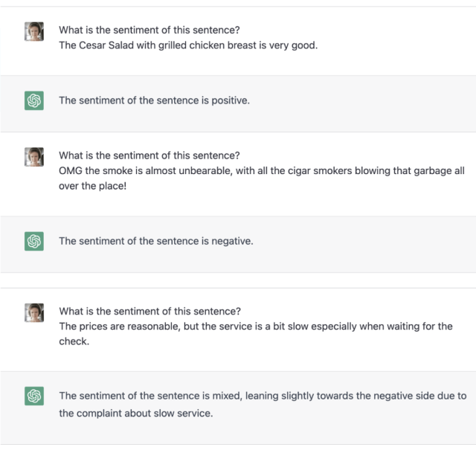Click the line starting 'The prices are reasonable'
Viewport: 476px width, 450px height.
coord(255,327)
